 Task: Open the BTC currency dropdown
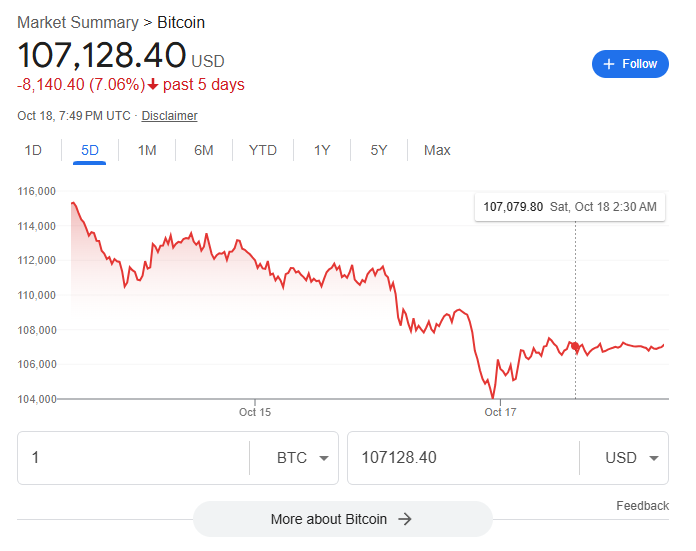(302, 458)
